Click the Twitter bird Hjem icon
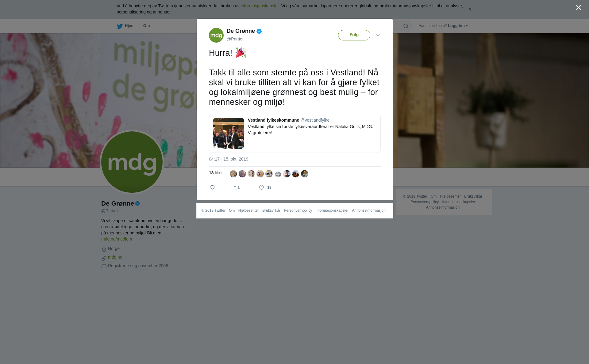Viewport: 589px width, 364px height. pyautogui.click(x=120, y=26)
